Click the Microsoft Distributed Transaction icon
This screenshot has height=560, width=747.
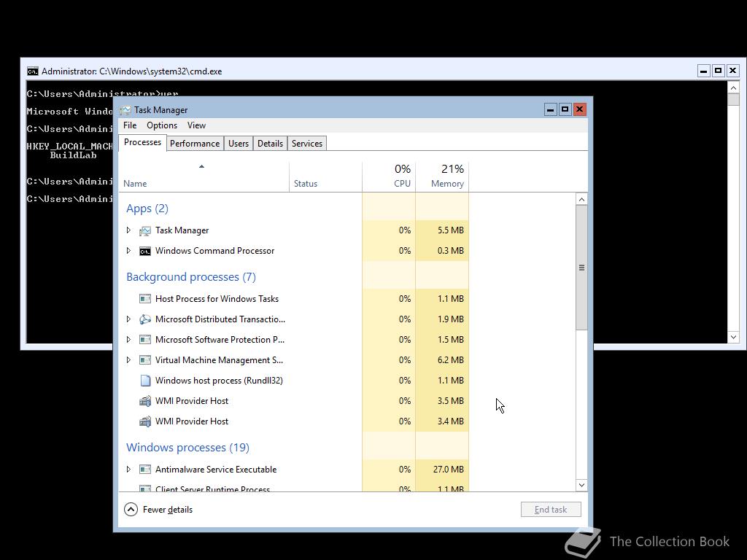click(145, 319)
